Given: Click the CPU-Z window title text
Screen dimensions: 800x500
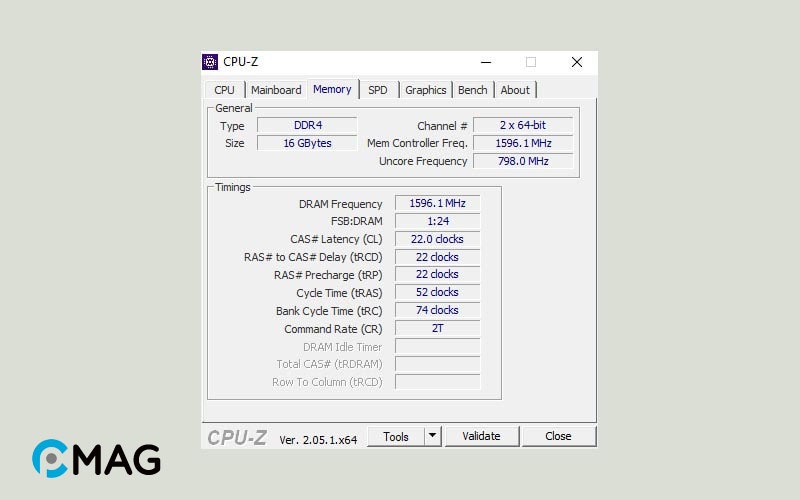Looking at the screenshot, I should coord(240,62).
